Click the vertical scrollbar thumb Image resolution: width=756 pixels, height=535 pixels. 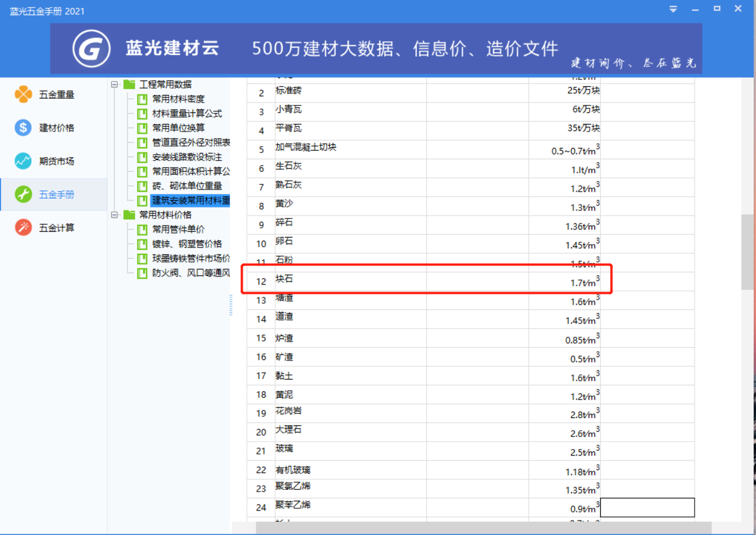point(747,252)
